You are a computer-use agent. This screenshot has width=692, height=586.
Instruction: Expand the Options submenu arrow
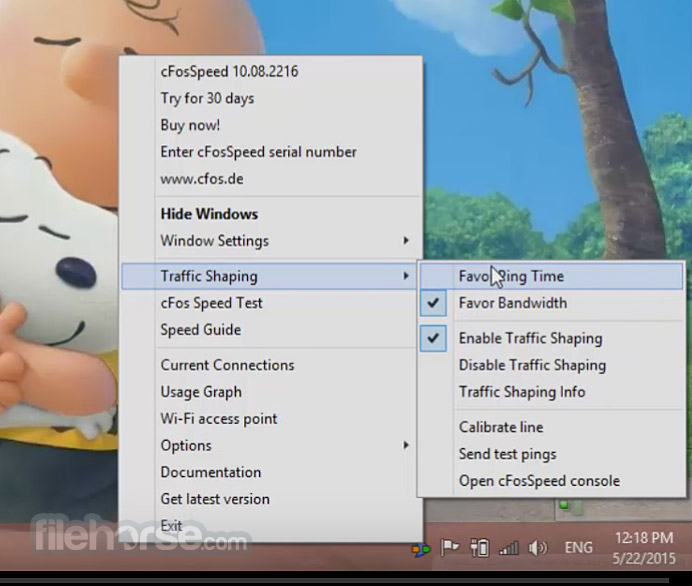pos(406,445)
